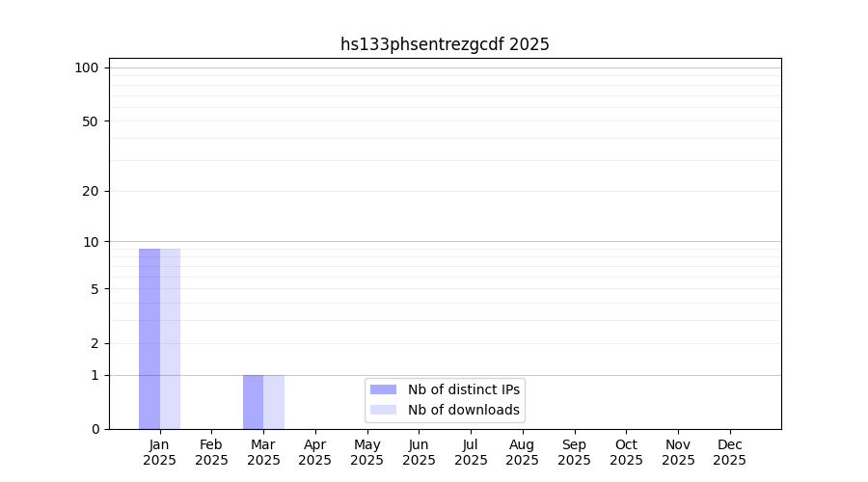Click the Dec 2025 x-axis label

729,452
